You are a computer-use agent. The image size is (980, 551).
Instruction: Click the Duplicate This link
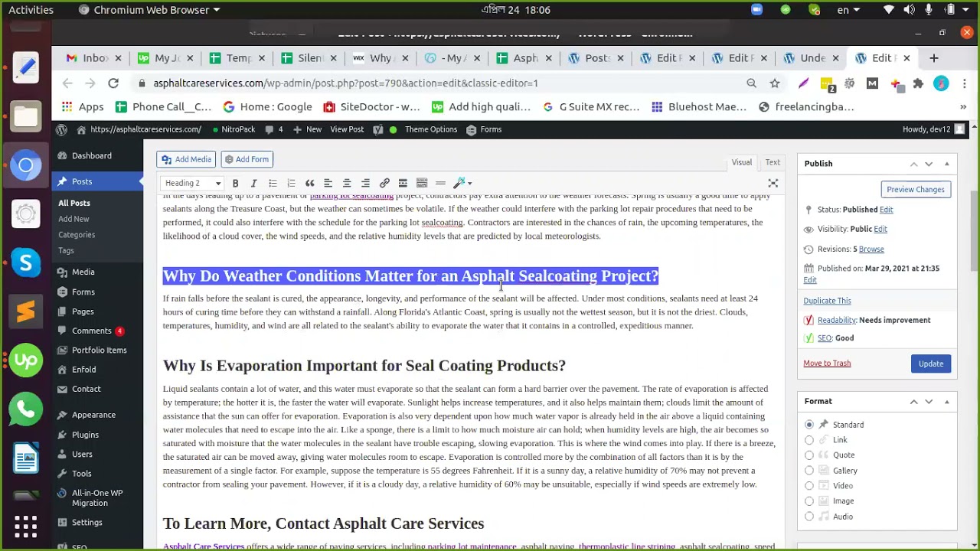tap(827, 301)
